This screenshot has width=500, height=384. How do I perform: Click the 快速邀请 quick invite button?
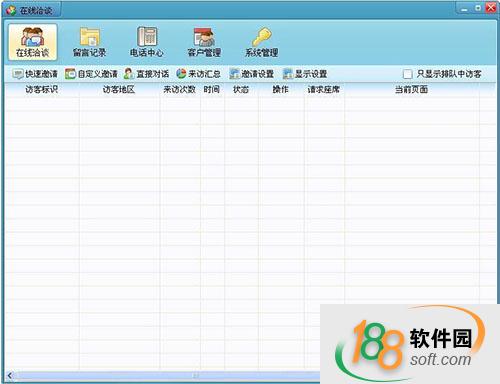[x=35, y=74]
